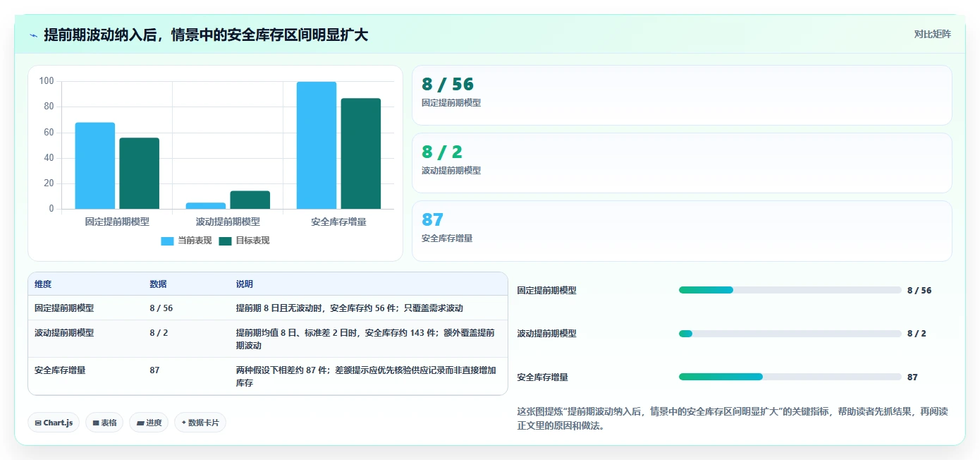Screen dimensions: 980x460
Task: Click progress row label 固定提前期模型
Action: tap(546, 290)
